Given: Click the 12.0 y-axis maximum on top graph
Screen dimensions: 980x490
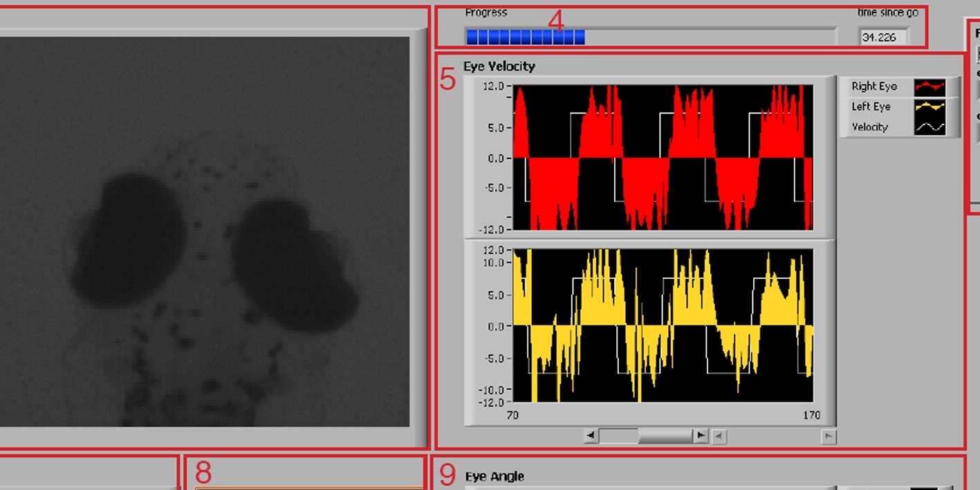Looking at the screenshot, I should click(492, 87).
